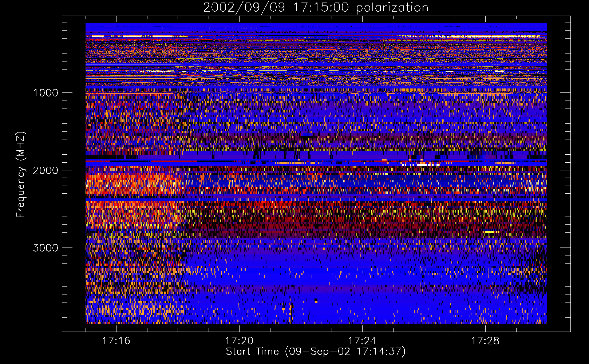Click the plot title "2002/09/09 17:15:00 polarization"
This screenshot has width=589, height=364.
(316, 8)
